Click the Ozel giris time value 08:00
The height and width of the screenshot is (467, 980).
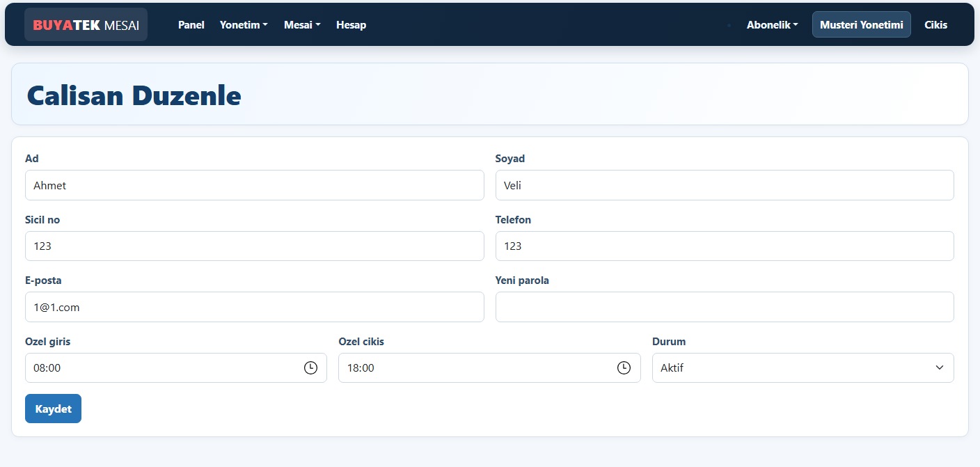47,368
